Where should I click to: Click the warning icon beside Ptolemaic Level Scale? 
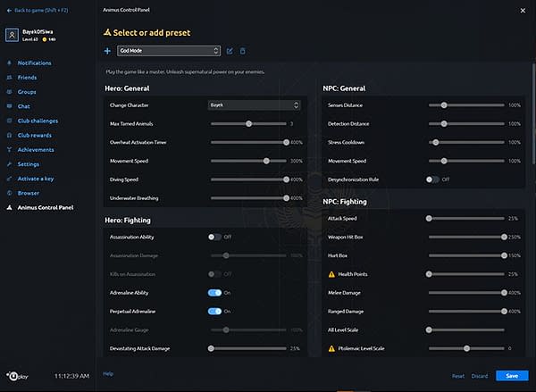[331, 348]
